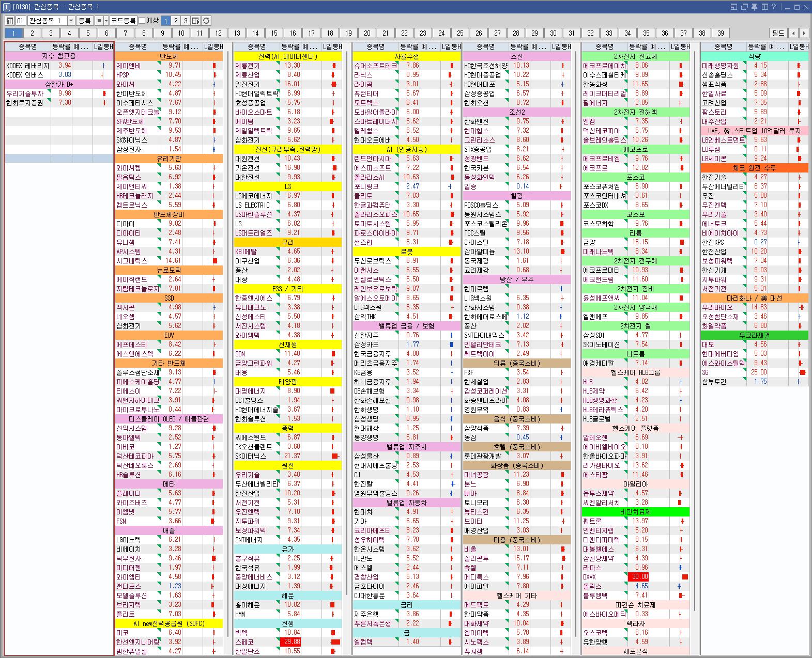Image resolution: width=812 pixels, height=658 pixels.
Task: Click the 전력(AI,데이터센터) group header
Action: [288, 56]
